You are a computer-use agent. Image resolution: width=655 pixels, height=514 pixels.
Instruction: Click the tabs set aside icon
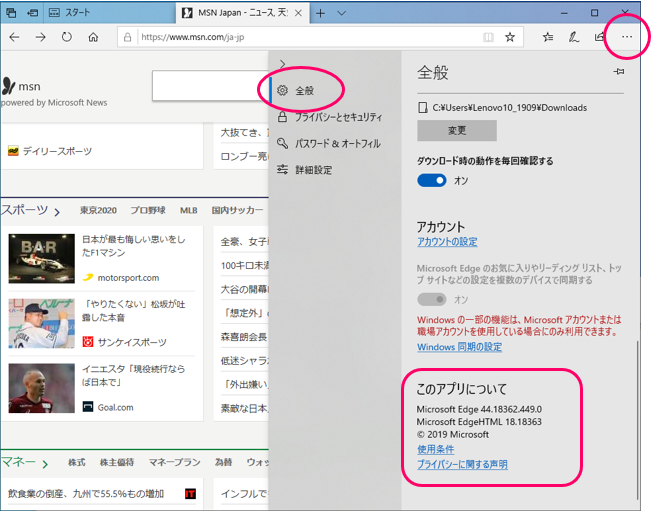(x=11, y=13)
